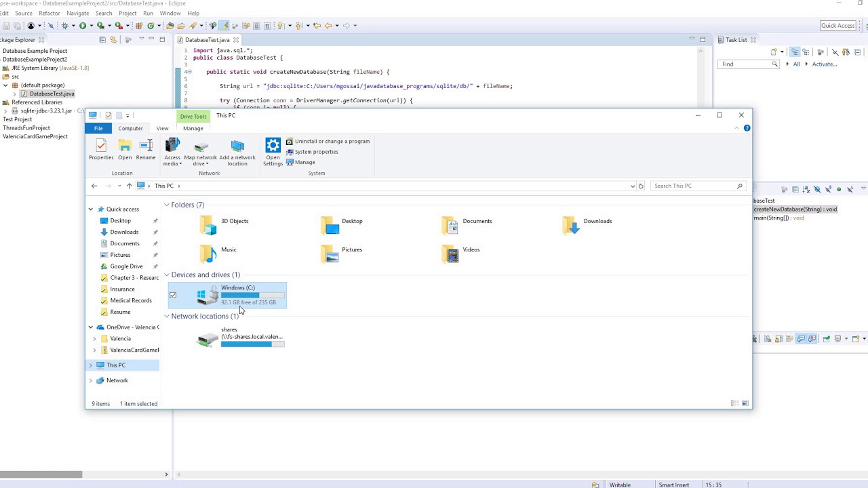Select the Music folder
868x488 pixels.
click(x=218, y=253)
